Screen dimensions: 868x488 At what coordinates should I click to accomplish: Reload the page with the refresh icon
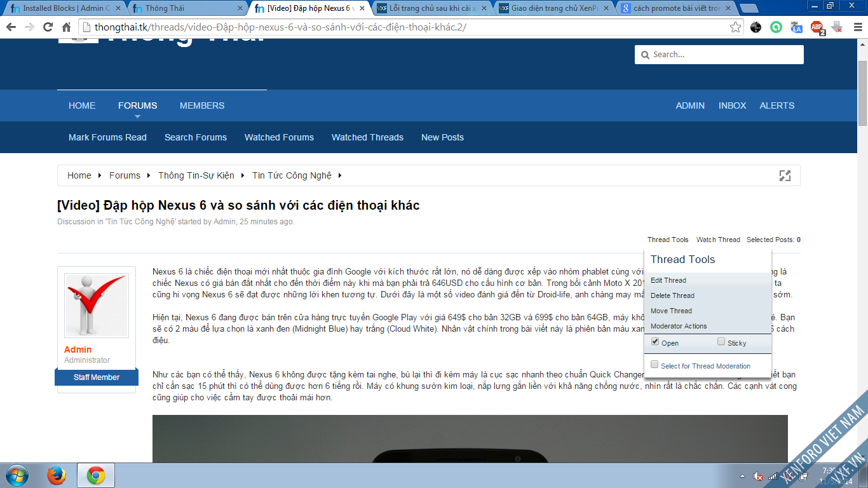(48, 27)
